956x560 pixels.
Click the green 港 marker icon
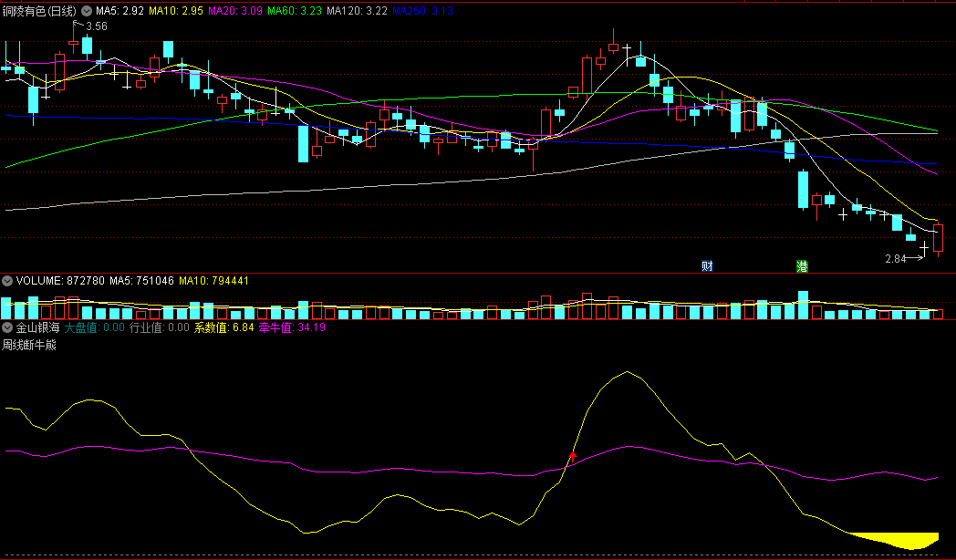[803, 266]
